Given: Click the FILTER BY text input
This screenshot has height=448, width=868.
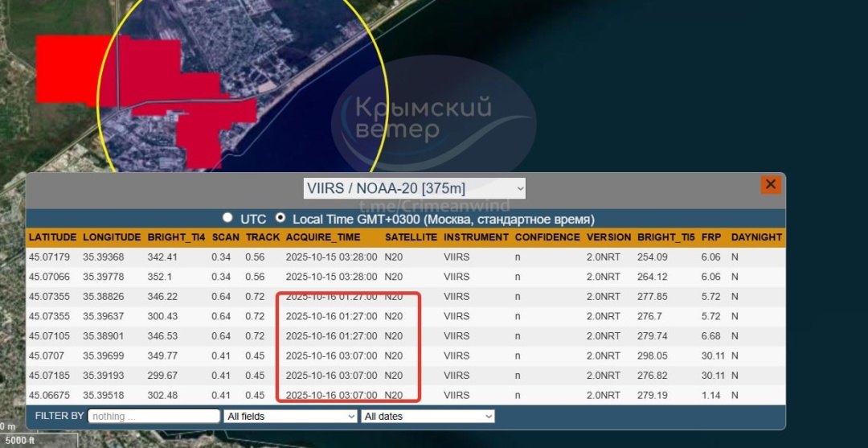Looking at the screenshot, I should point(154,416).
